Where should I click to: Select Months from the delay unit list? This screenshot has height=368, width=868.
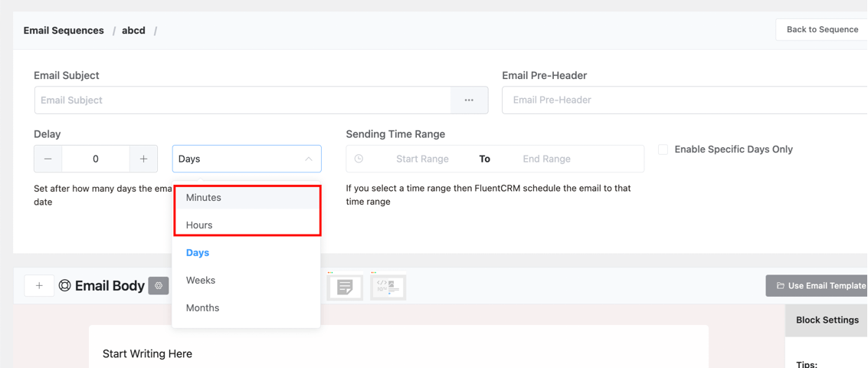pos(247,308)
